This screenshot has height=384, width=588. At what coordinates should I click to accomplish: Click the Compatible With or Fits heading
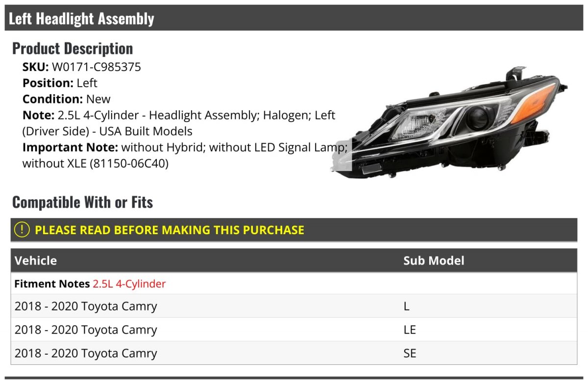(x=82, y=202)
